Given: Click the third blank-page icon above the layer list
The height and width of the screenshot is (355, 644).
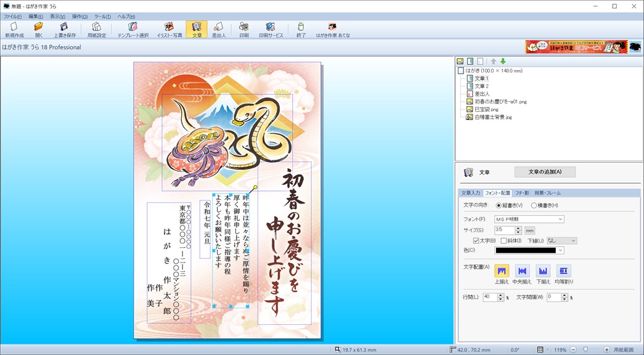Looking at the screenshot, I should pos(479,61).
